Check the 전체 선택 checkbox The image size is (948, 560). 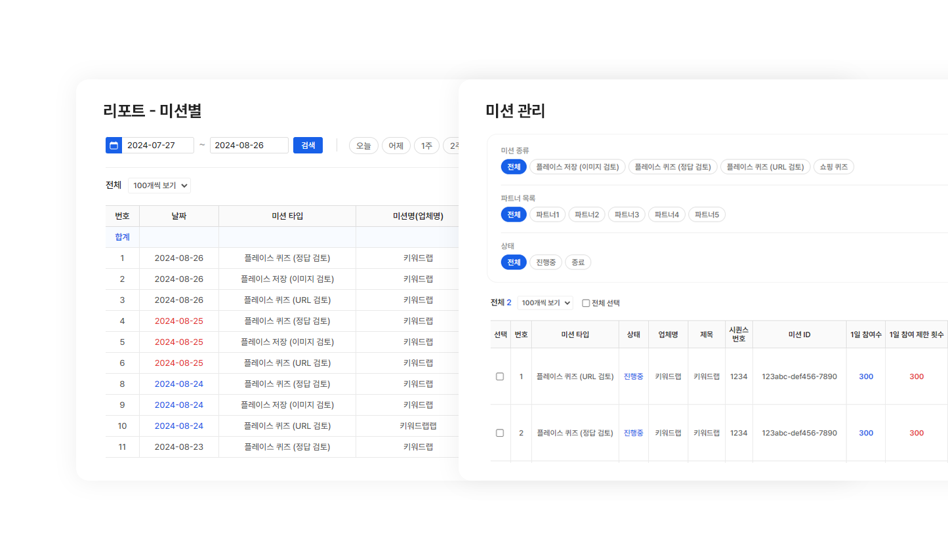[586, 303]
